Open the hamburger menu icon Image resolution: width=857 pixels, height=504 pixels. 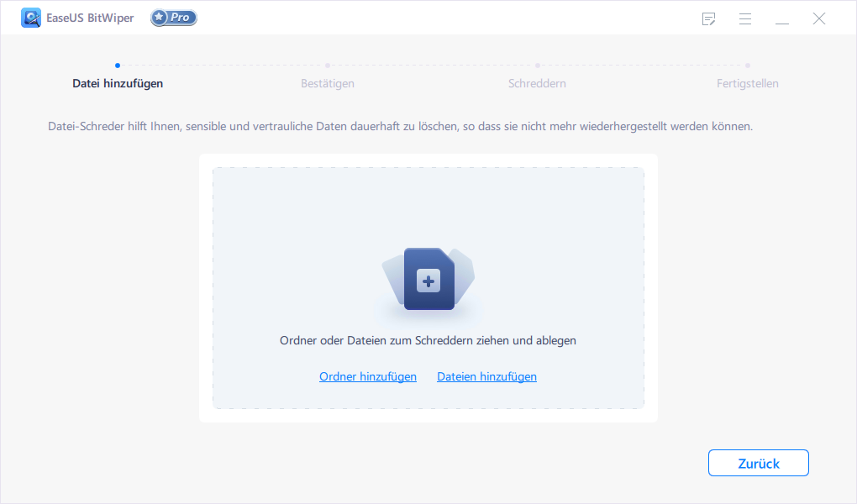(745, 18)
